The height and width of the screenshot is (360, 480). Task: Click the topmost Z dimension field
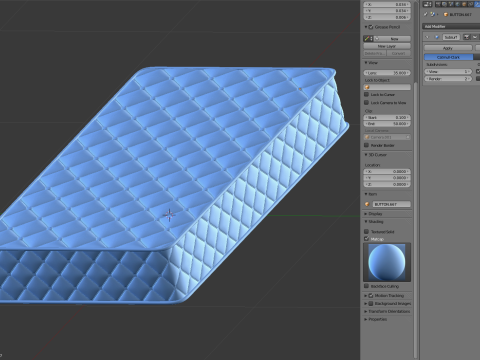point(387,17)
